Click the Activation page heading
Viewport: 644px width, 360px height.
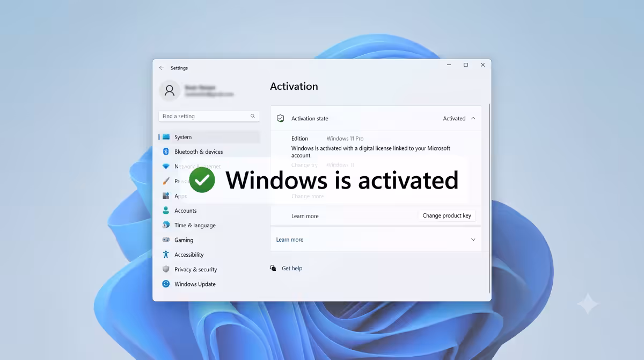click(294, 86)
